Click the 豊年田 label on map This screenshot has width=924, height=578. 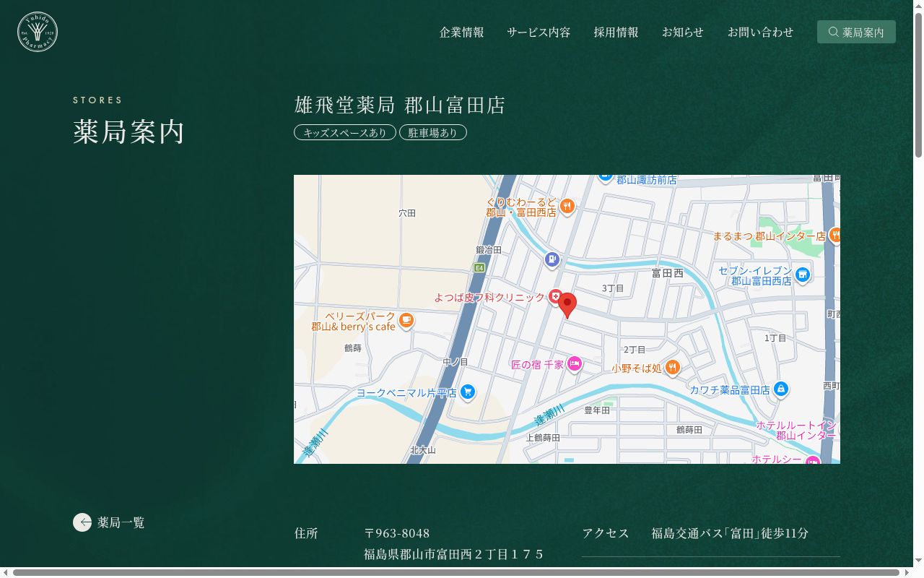pyautogui.click(x=597, y=410)
